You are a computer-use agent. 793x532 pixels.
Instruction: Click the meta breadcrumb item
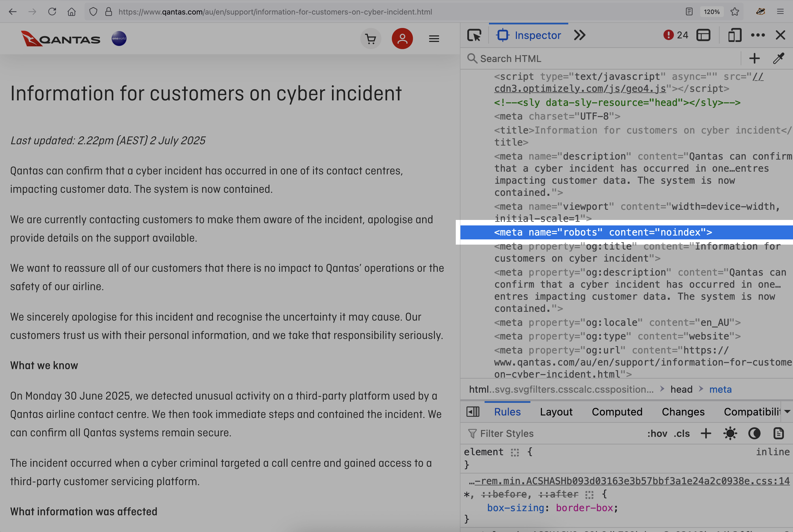(x=720, y=389)
